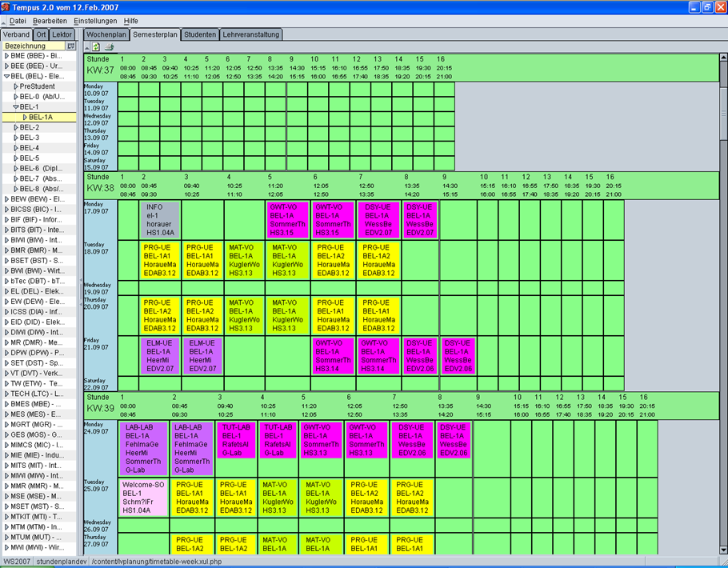Viewport: 728px width, 568px height.
Task: Open the Einstellungen menu
Action: [94, 20]
